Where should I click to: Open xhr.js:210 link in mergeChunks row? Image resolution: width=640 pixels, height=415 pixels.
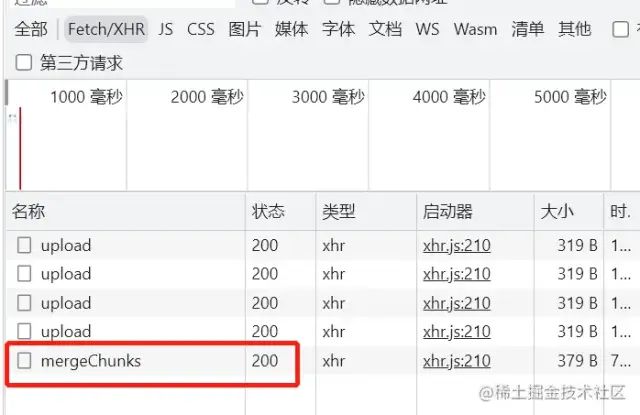pos(456,361)
